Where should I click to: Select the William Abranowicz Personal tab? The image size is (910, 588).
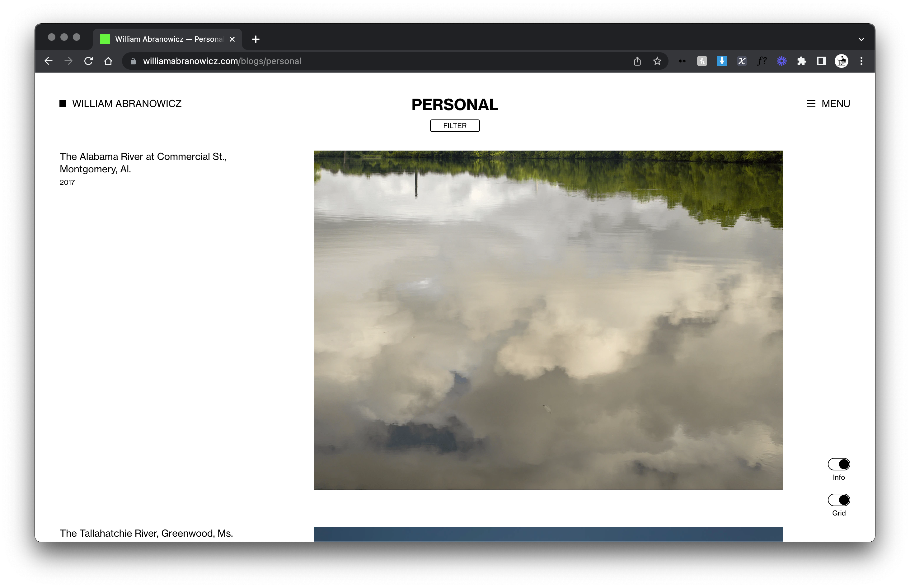[168, 39]
